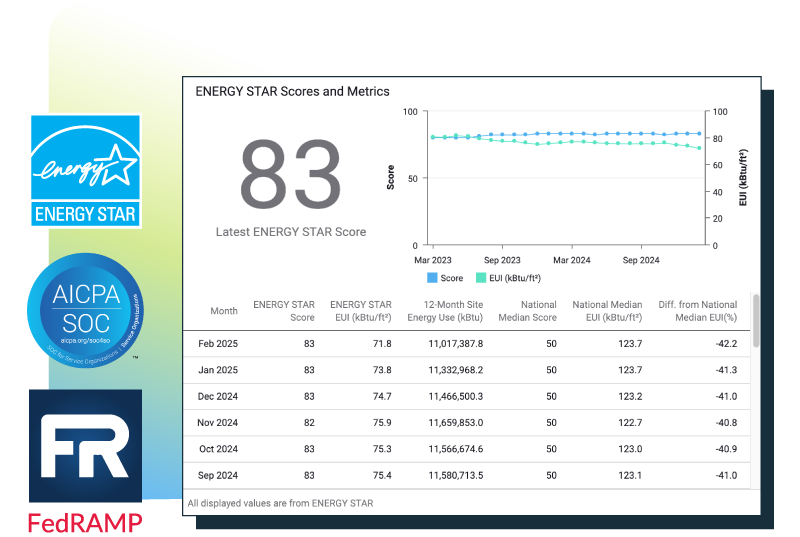Select the Dec 2024 row label

click(x=218, y=397)
